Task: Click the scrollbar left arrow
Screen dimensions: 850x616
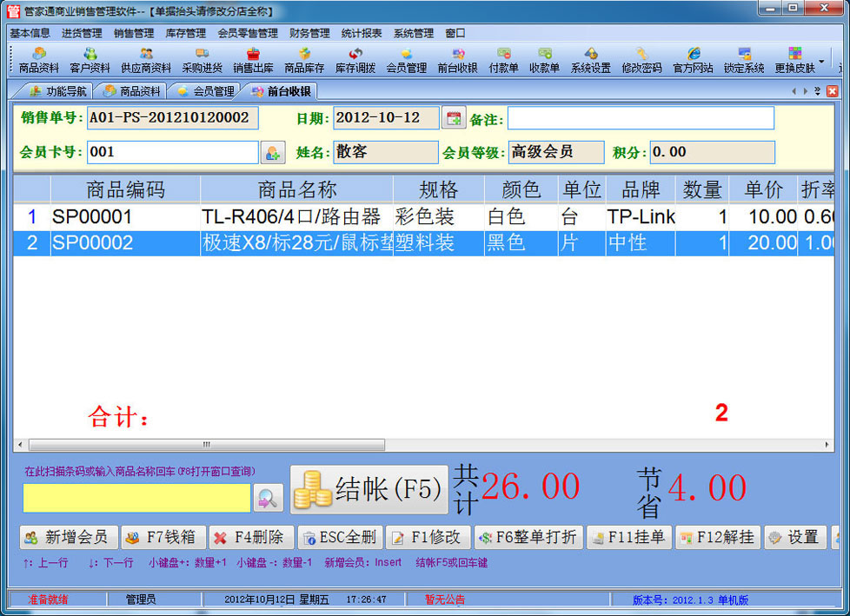Action: click(20, 445)
